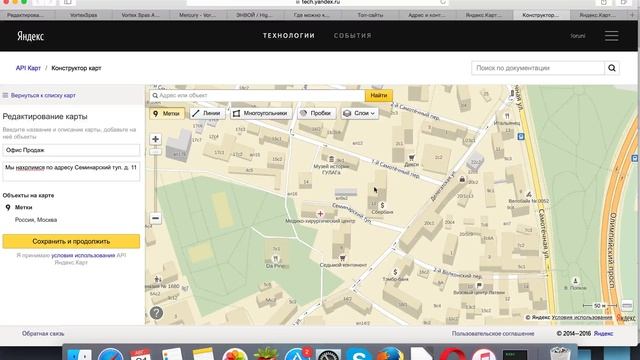The width and height of the screenshot is (640, 360).
Task: Open Обратная связь footer link
Action: click(43, 333)
